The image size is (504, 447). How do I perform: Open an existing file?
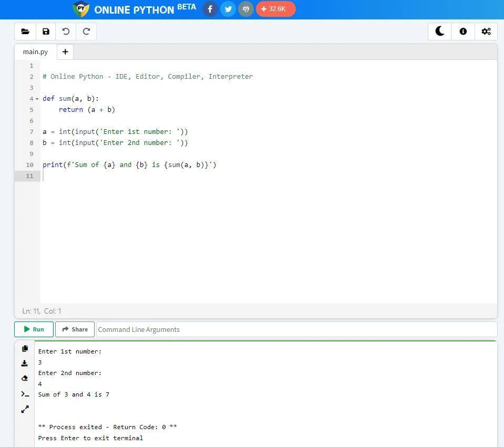(x=25, y=32)
